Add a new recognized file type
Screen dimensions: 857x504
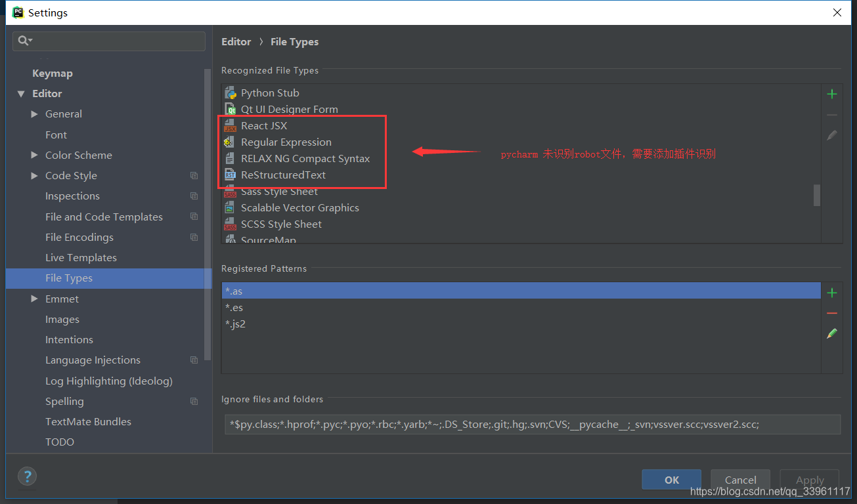(832, 94)
